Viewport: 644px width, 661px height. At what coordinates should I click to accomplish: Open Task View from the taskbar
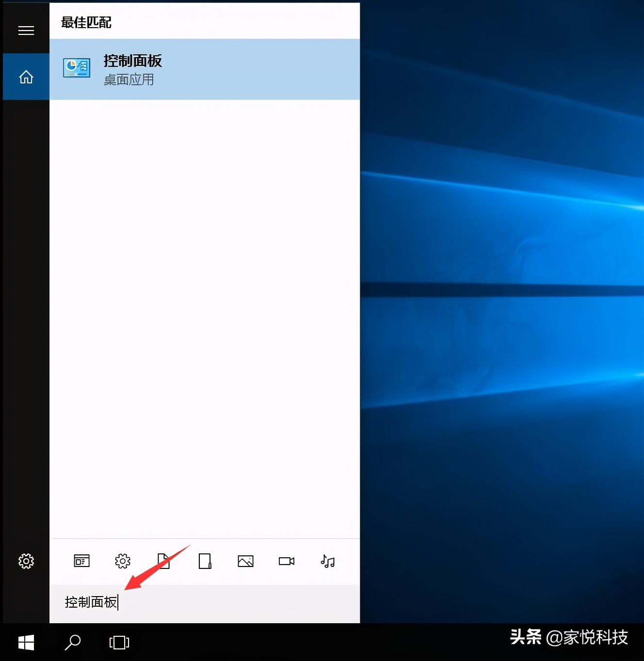119,642
